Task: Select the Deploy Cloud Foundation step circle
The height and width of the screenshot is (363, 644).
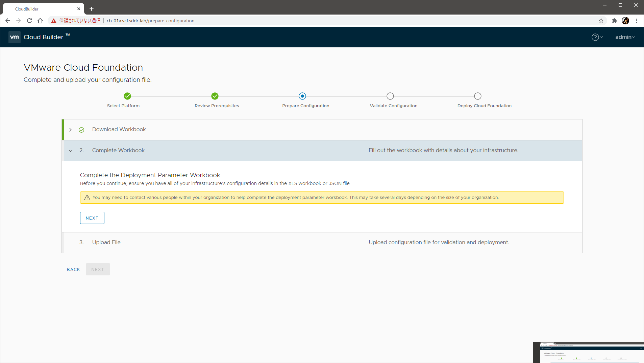Action: coord(478,96)
